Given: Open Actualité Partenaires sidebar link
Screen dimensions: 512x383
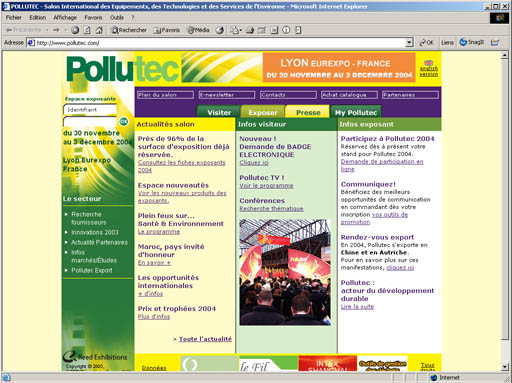Looking at the screenshot, I should 99,242.
